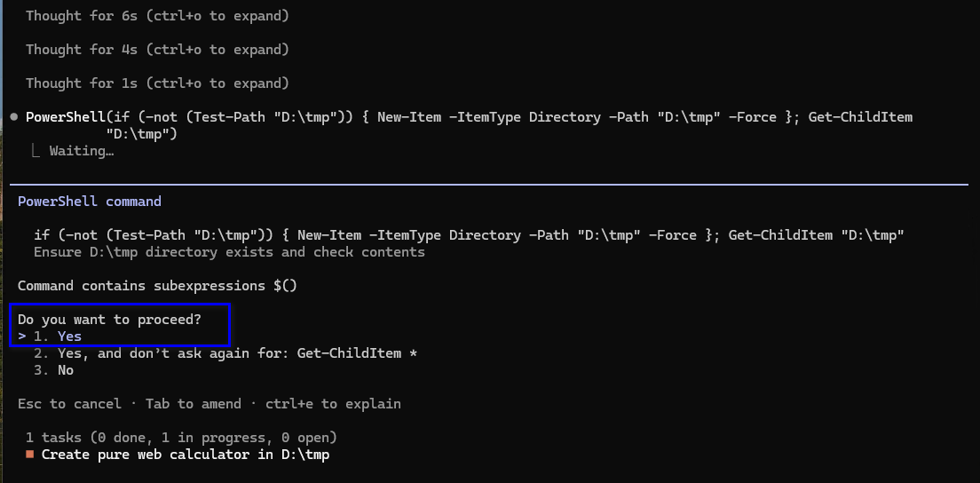Expand the Thought for 4s block

157,50
